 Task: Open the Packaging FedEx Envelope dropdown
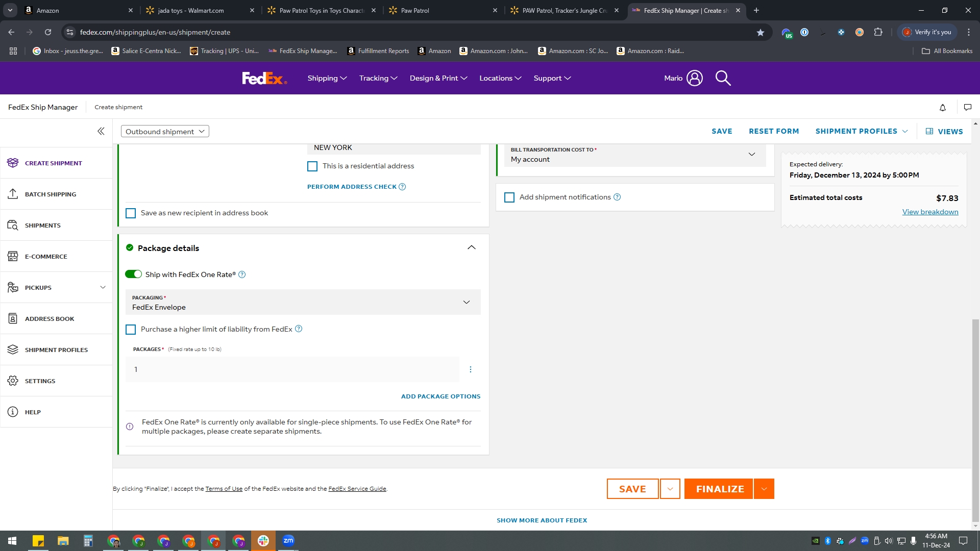(303, 302)
